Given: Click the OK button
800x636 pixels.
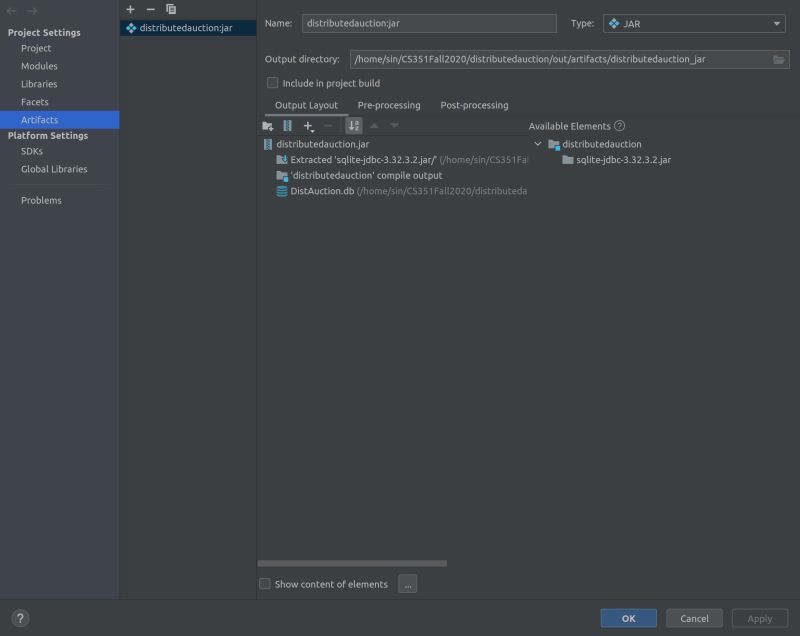Looking at the screenshot, I should tap(628, 618).
